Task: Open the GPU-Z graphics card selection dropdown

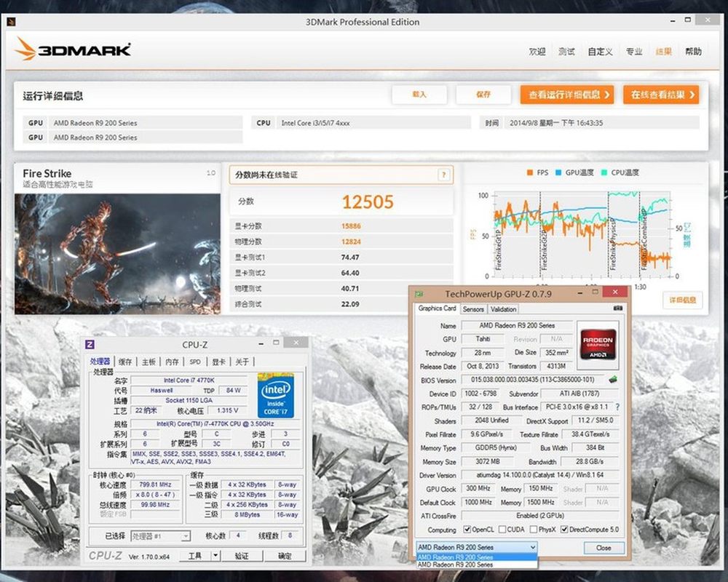Action: click(x=477, y=547)
